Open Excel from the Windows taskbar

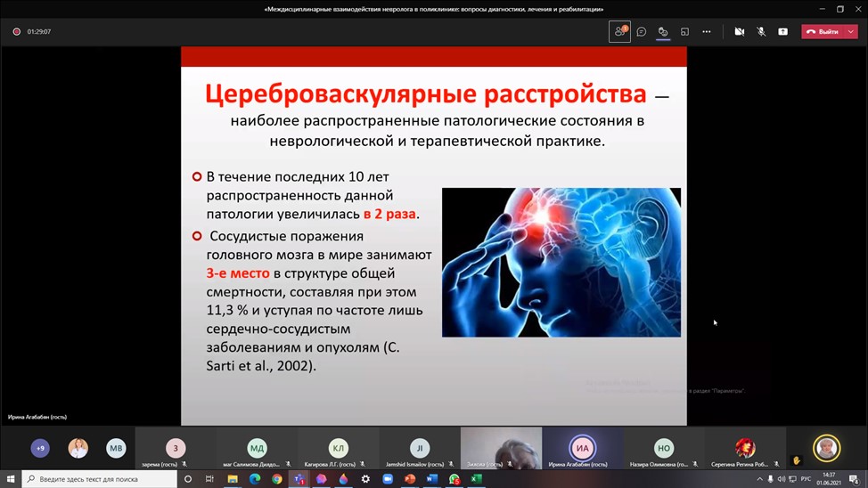point(476,479)
